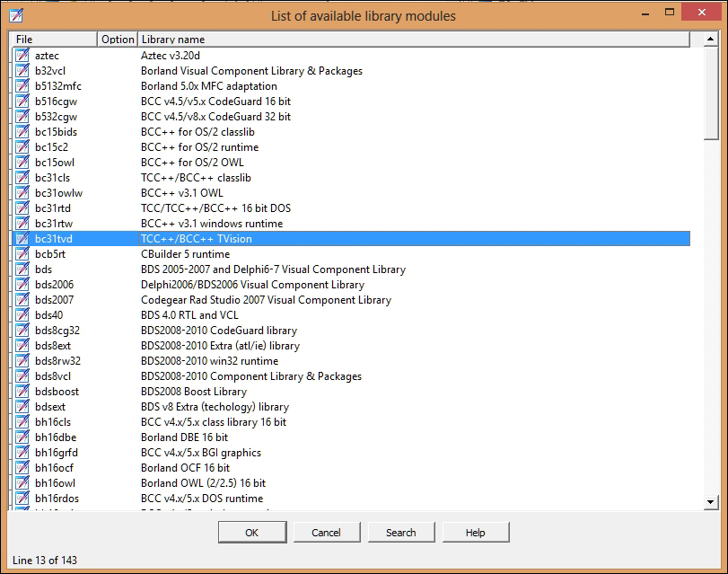Click the b516cgw module icon

pos(22,102)
